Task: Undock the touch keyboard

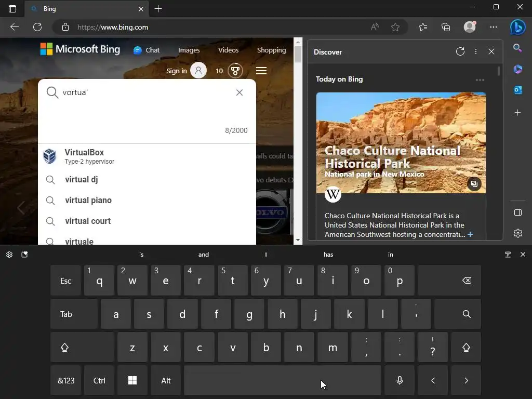Action: pos(508,255)
